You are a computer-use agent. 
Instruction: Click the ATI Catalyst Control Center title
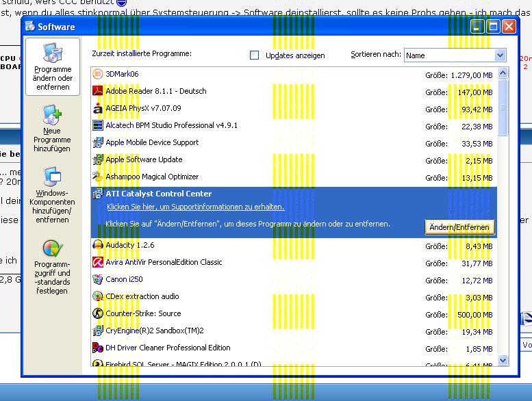158,194
